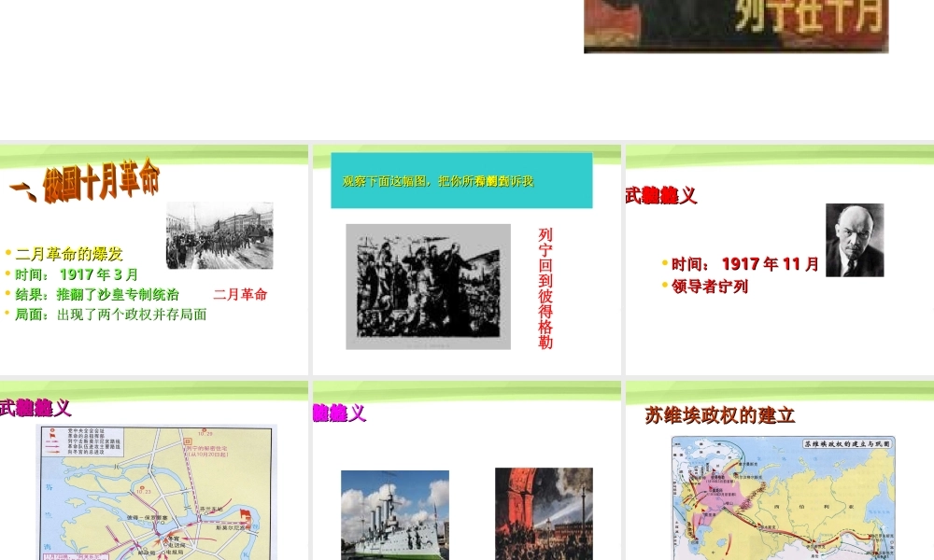
Task: Click the Petrograd uprising map
Action: pos(156,493)
